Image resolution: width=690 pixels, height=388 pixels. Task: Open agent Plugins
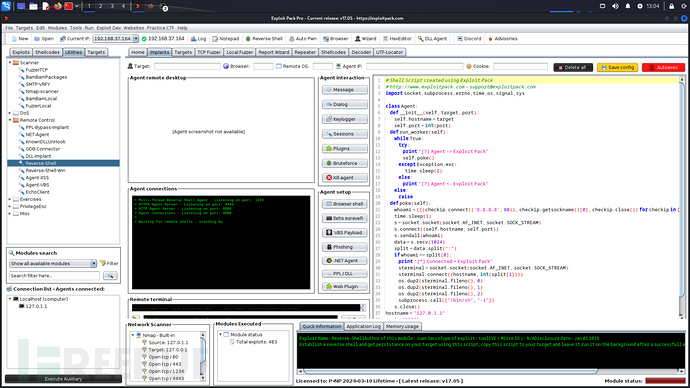click(x=345, y=148)
